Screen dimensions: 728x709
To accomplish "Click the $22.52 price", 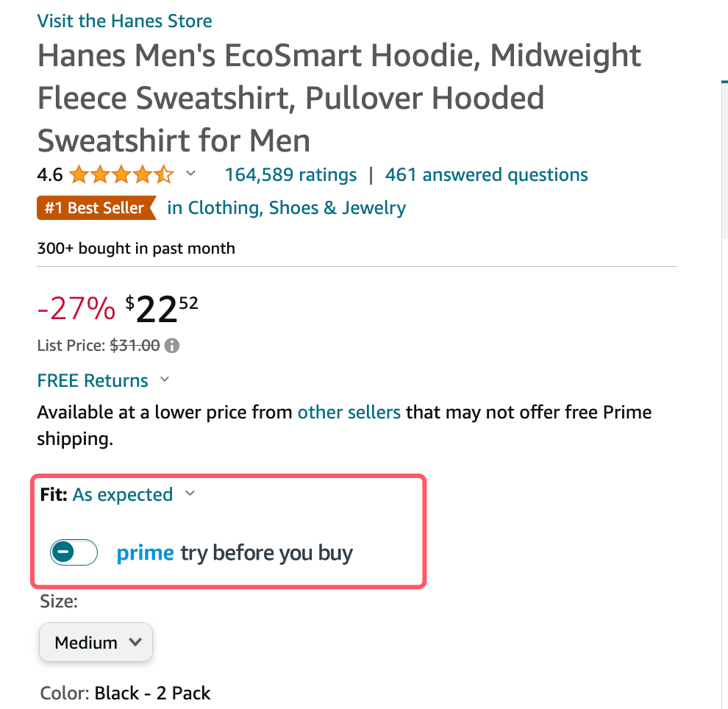I will click(162, 309).
